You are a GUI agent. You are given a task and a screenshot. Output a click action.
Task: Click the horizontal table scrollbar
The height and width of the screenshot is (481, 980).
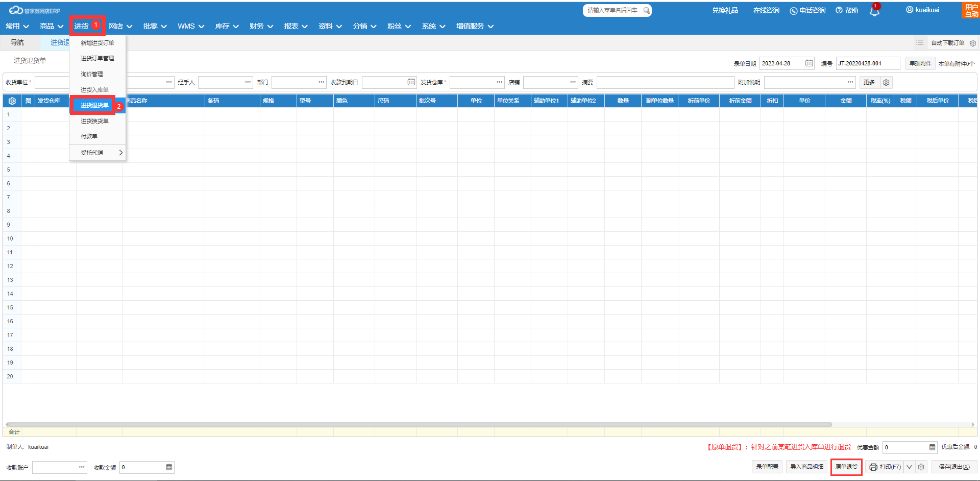coord(419,424)
